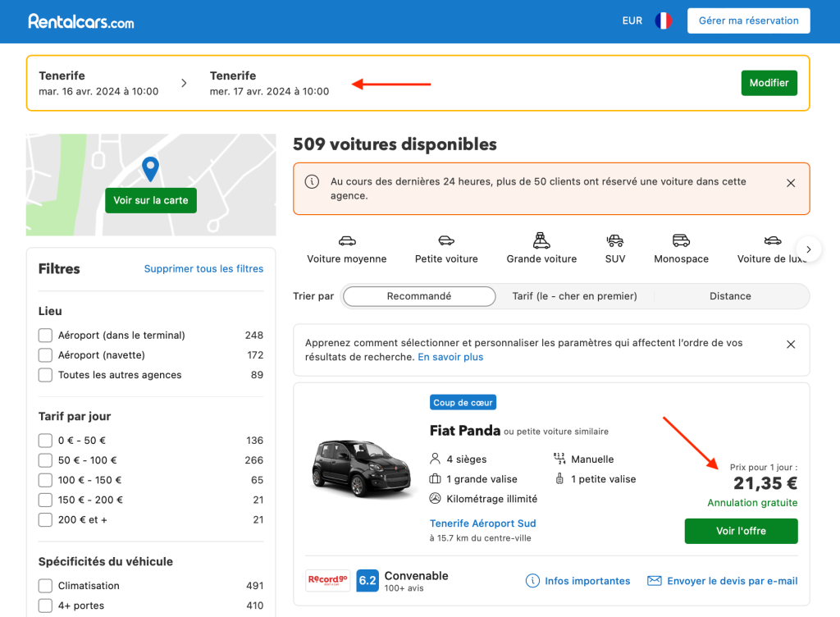
Task: Check the 0 € - 50 € price filter
Action: (x=46, y=441)
